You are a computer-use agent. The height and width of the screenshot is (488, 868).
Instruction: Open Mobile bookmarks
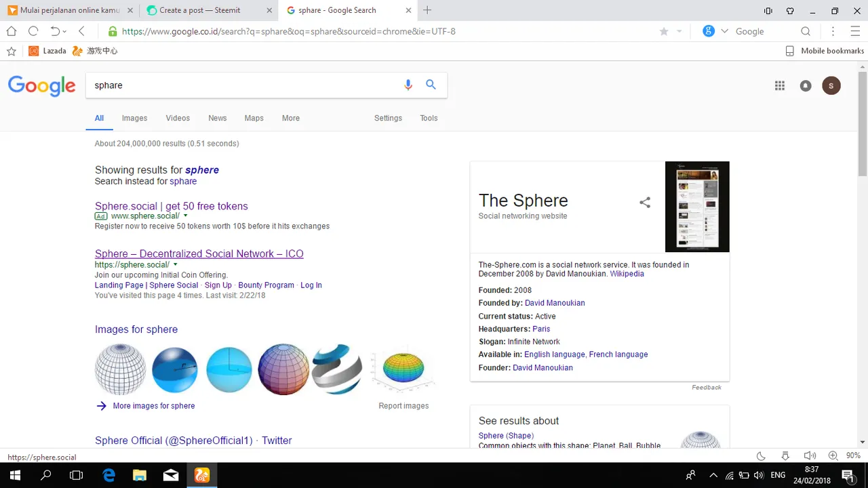tap(825, 51)
